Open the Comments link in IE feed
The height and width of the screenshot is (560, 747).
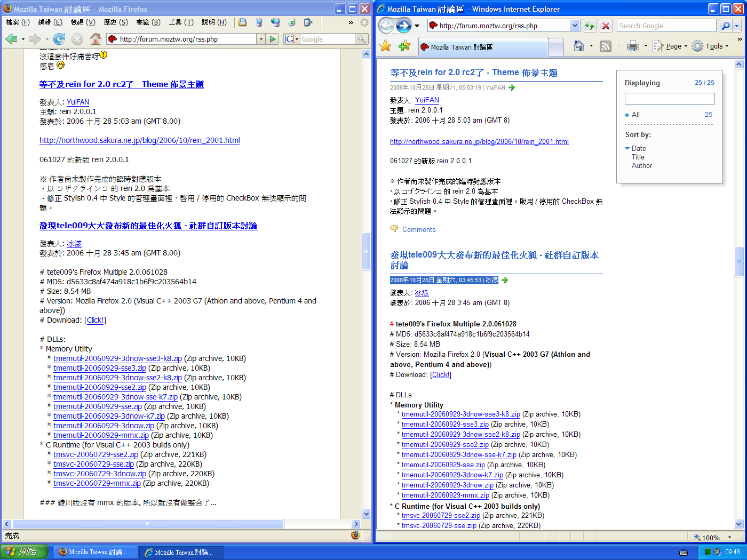pyautogui.click(x=418, y=230)
